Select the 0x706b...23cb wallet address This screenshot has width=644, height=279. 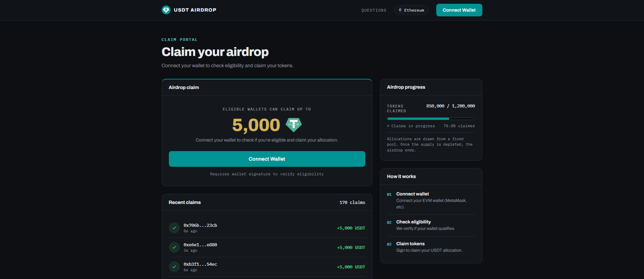(200, 225)
